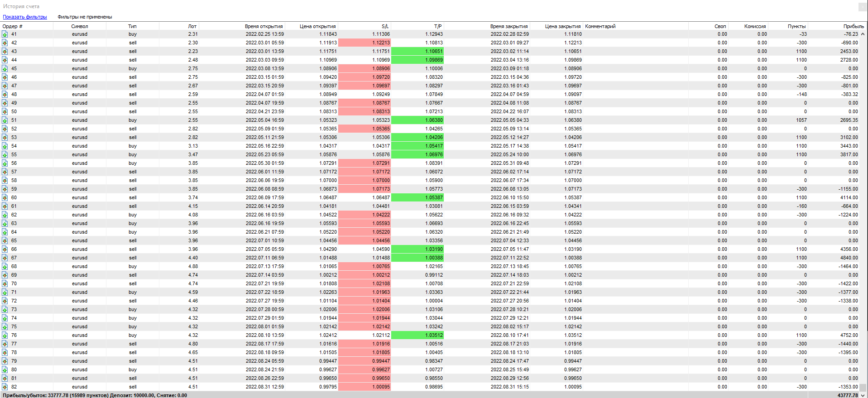Close the История счета panel
The width and height of the screenshot is (868, 398).
pyautogui.click(x=863, y=6)
